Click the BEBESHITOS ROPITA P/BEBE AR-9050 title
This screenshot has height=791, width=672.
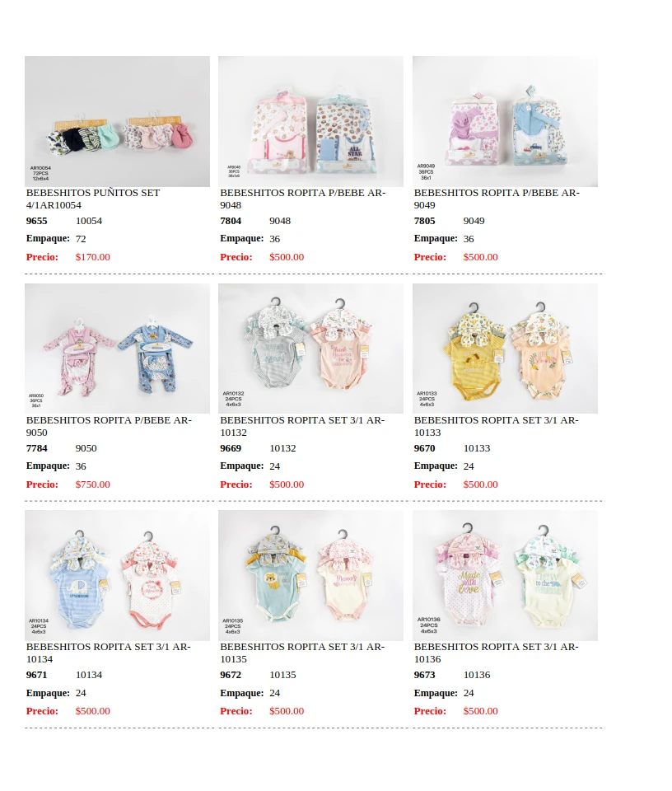pos(109,426)
